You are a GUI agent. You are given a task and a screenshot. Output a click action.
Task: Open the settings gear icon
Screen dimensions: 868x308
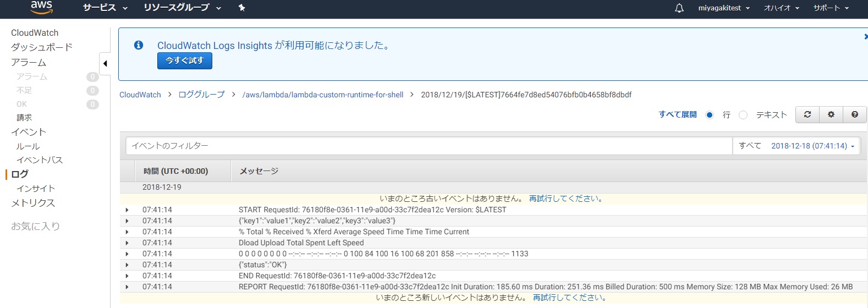(831, 114)
